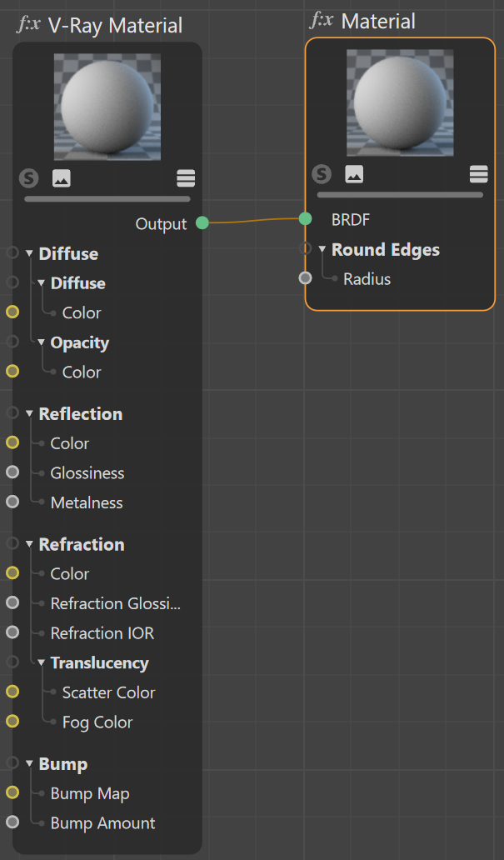Image resolution: width=504 pixels, height=860 pixels.
Task: Click the gray Radius port under Round Edges
Action: coord(306,278)
